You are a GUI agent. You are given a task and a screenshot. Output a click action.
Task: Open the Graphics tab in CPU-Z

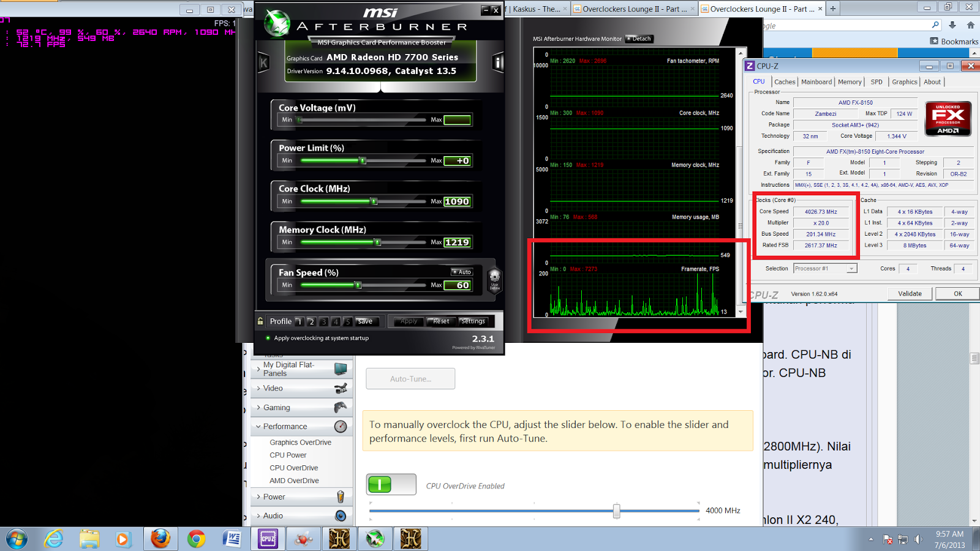click(905, 81)
